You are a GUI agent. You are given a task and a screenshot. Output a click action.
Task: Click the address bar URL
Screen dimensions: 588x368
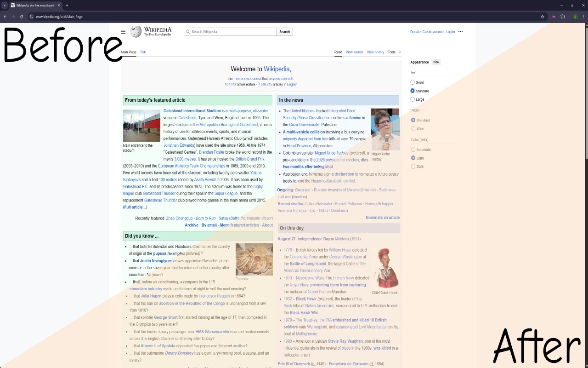pyautogui.click(x=59, y=17)
